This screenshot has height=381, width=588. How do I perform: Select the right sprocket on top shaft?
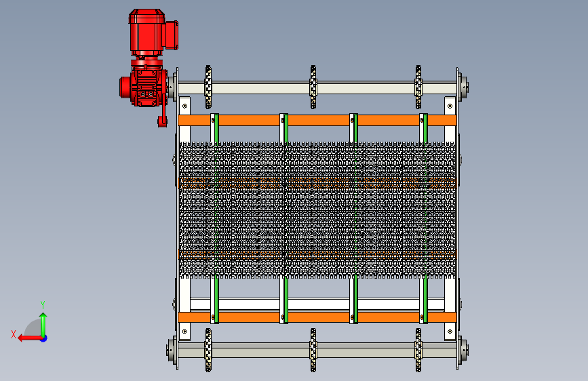418,87
